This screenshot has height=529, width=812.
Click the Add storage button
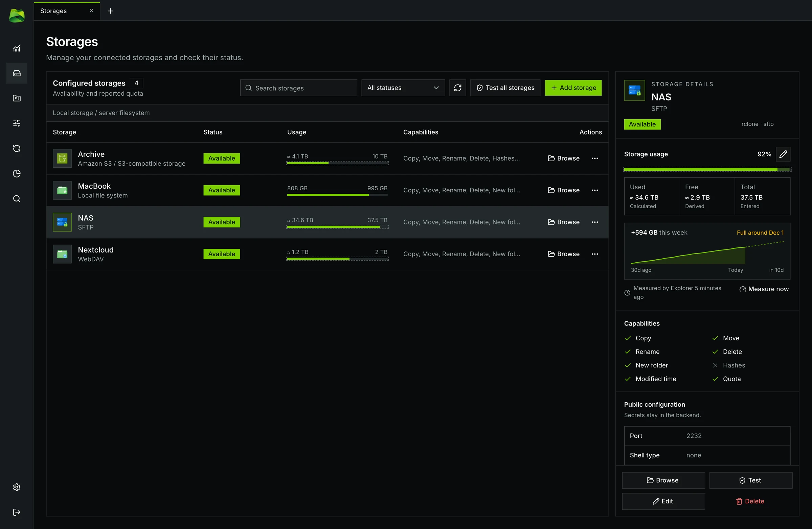[573, 88]
